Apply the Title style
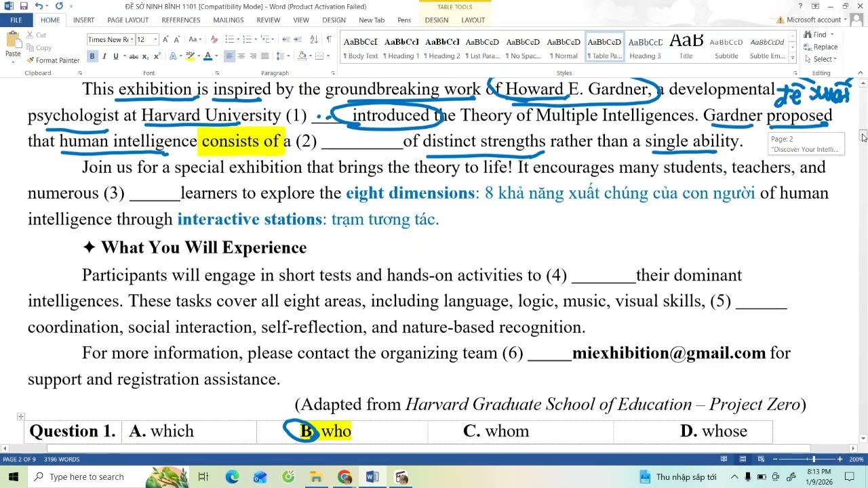Image resolution: width=868 pixels, height=488 pixels. click(686, 47)
